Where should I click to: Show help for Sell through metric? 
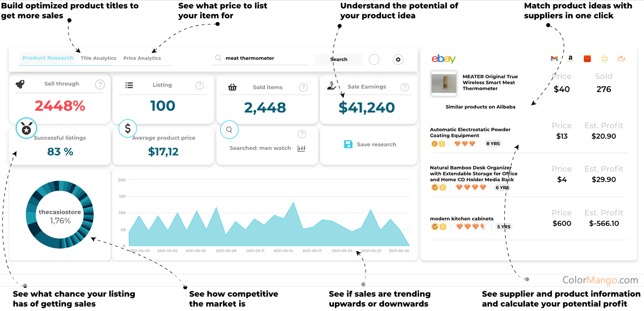click(100, 84)
